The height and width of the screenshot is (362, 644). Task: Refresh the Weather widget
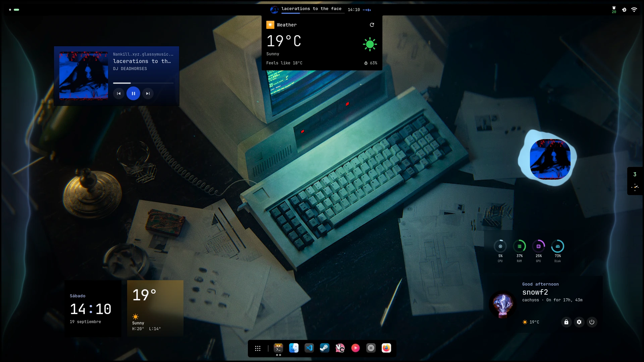[x=372, y=25]
